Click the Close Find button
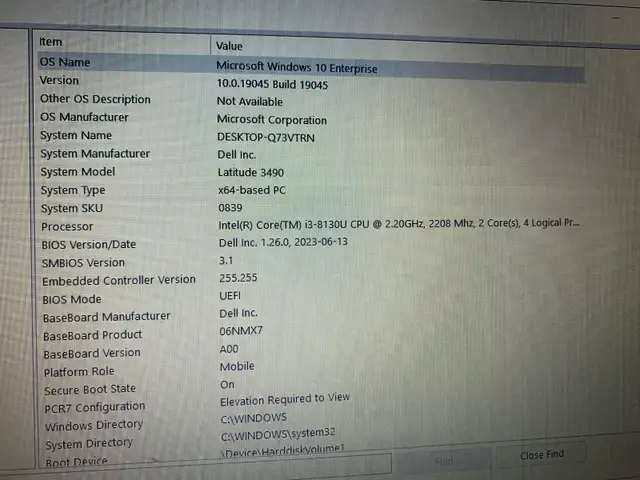The image size is (640, 480). 542,454
